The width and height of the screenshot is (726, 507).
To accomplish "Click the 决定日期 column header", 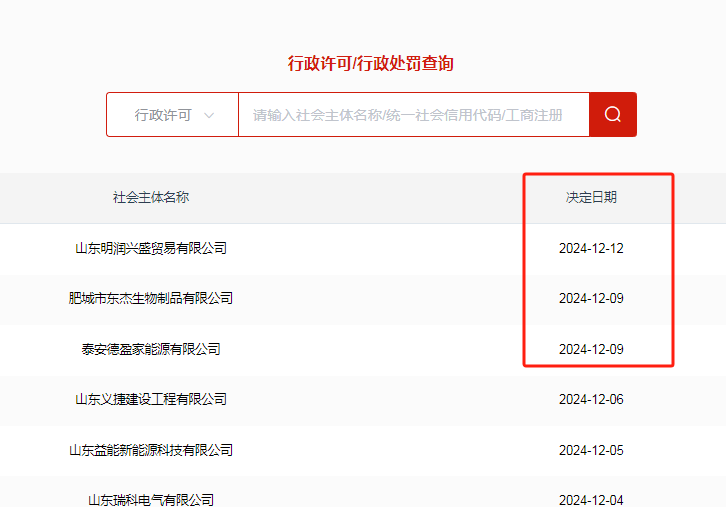I will [591, 197].
